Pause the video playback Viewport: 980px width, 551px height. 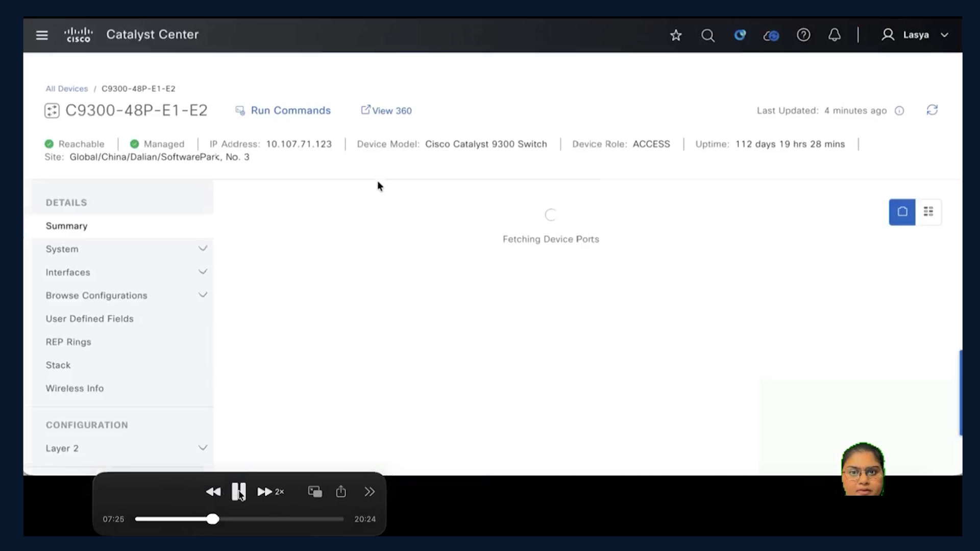pos(238,492)
